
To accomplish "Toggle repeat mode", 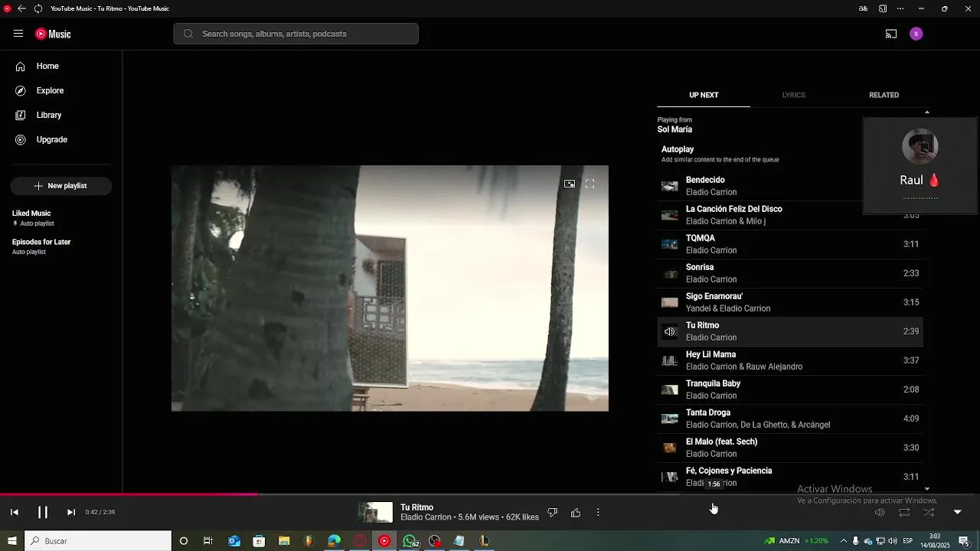I will [x=904, y=513].
